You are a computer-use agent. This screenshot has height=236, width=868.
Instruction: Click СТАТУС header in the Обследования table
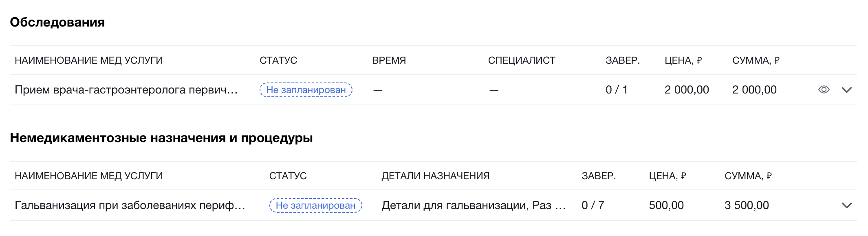(278, 60)
